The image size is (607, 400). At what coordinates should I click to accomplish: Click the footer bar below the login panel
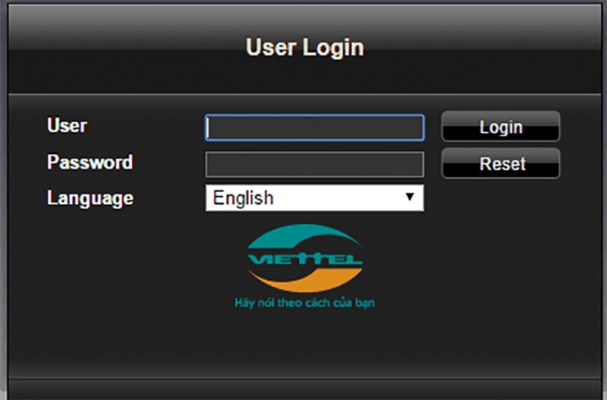click(x=303, y=389)
